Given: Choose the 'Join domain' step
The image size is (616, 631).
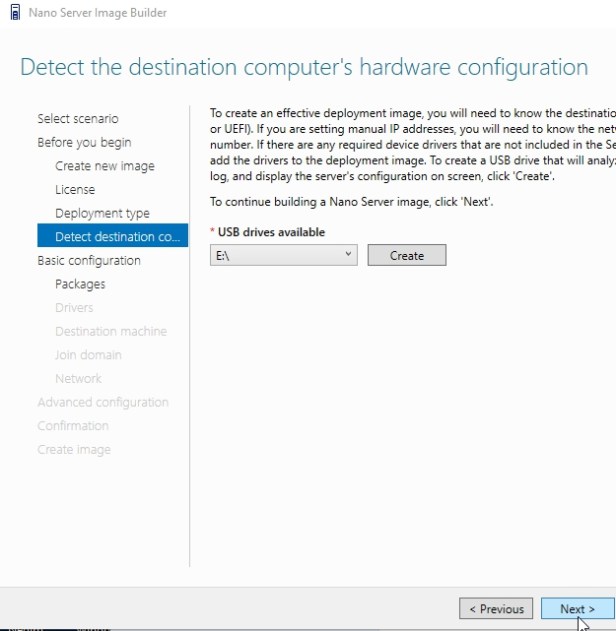Looking at the screenshot, I should [x=88, y=355].
